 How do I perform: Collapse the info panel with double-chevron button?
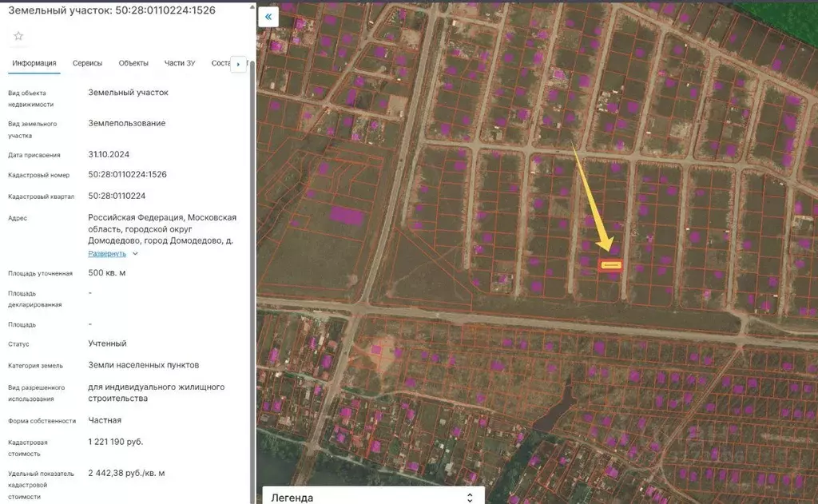[x=268, y=17]
